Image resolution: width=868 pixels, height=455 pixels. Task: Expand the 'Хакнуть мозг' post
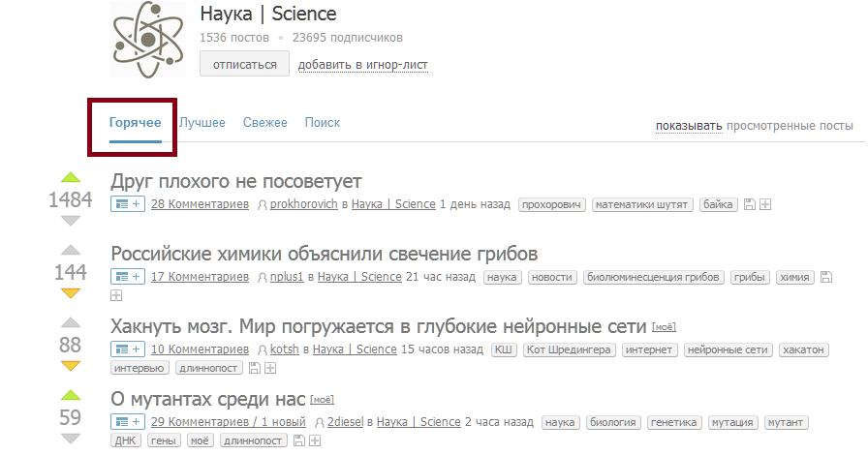(x=128, y=349)
